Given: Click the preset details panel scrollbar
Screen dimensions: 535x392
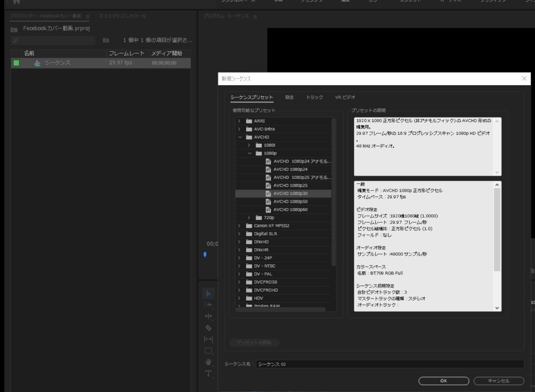Looking at the screenshot, I should (x=497, y=230).
